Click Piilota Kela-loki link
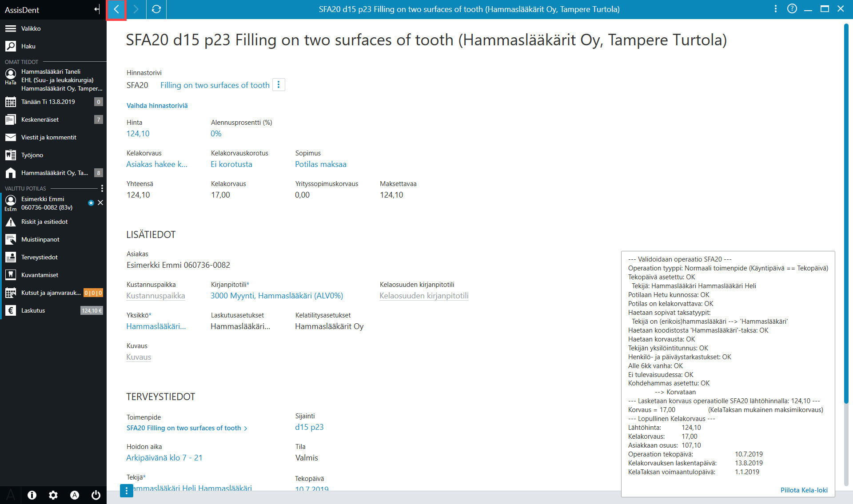 click(x=804, y=490)
